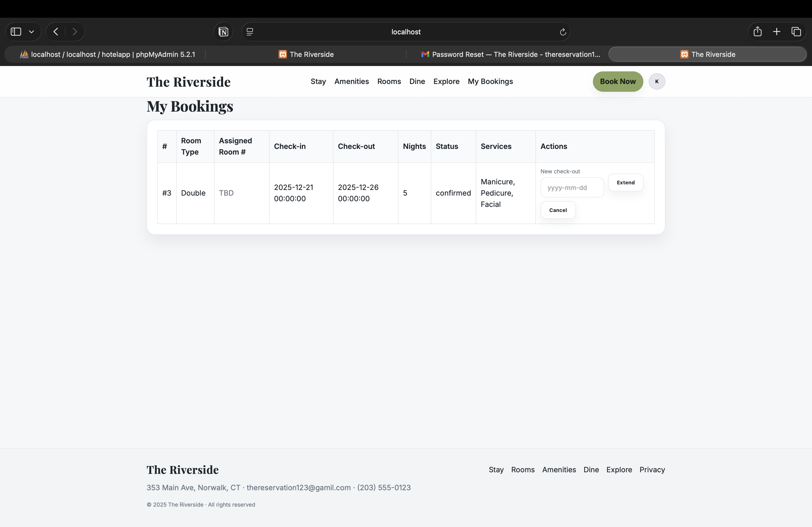Reload the page with refresh icon
The height and width of the screenshot is (527, 812).
(563, 32)
